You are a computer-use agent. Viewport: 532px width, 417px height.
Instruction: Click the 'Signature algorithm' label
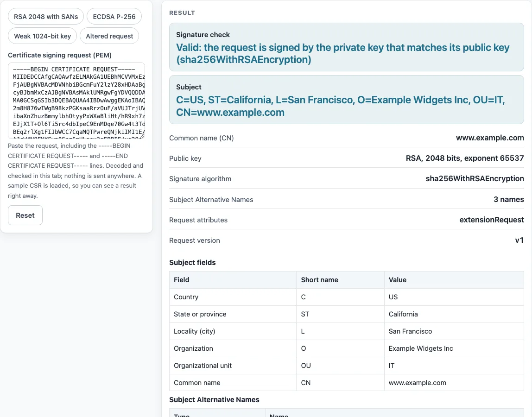(200, 178)
